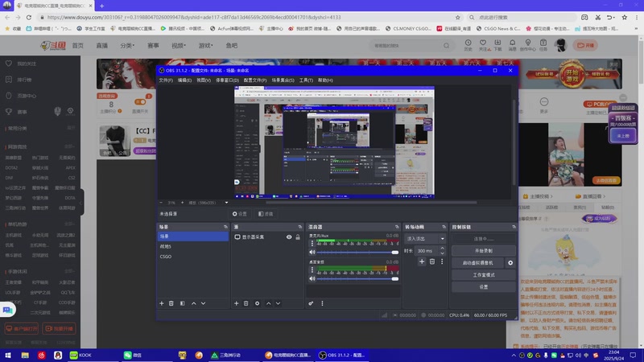Open source properties gear in Sources panel toolbar
Image resolution: width=644 pixels, height=362 pixels.
[257, 303]
